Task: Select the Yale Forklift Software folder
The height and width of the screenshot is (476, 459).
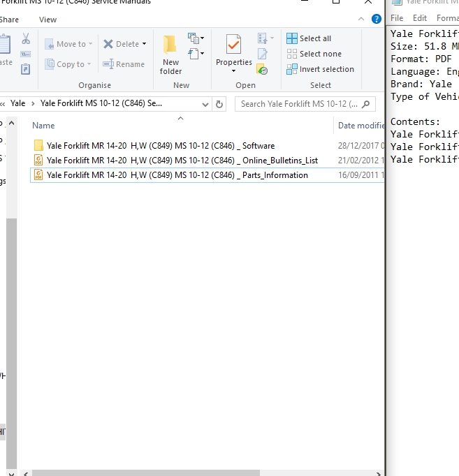Action: pyautogui.click(x=160, y=146)
